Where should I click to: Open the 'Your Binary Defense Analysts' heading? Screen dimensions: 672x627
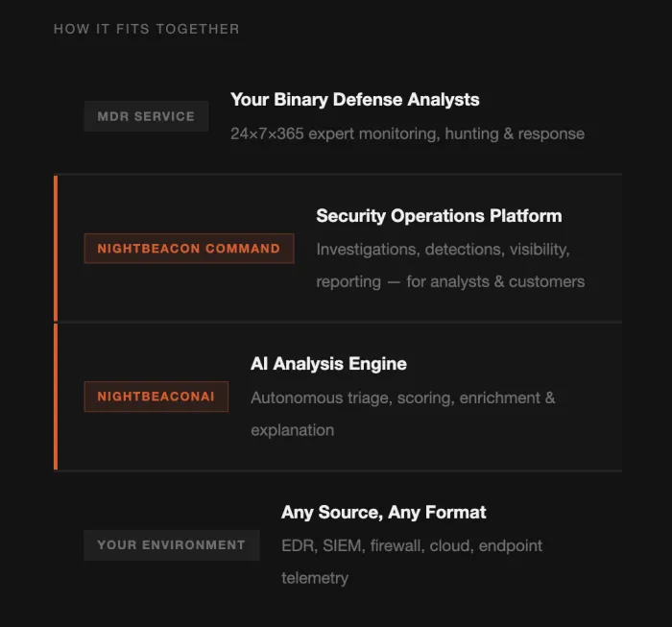(354, 100)
